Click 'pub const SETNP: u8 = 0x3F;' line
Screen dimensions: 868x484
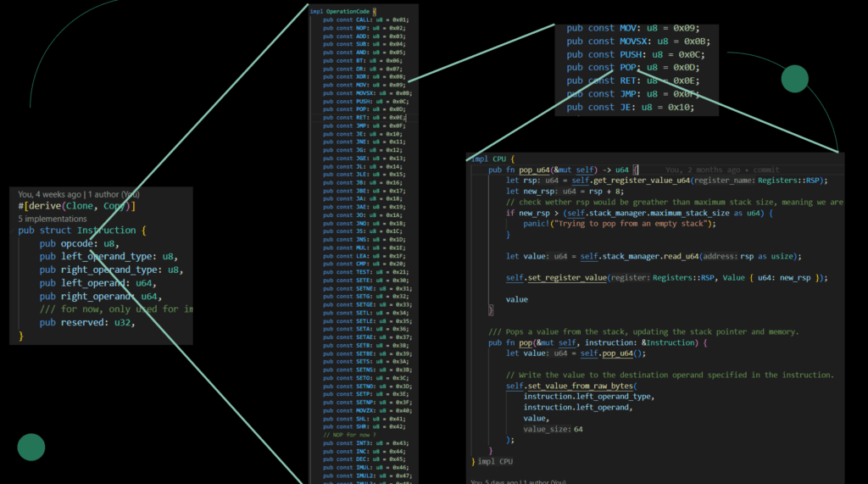(368, 402)
